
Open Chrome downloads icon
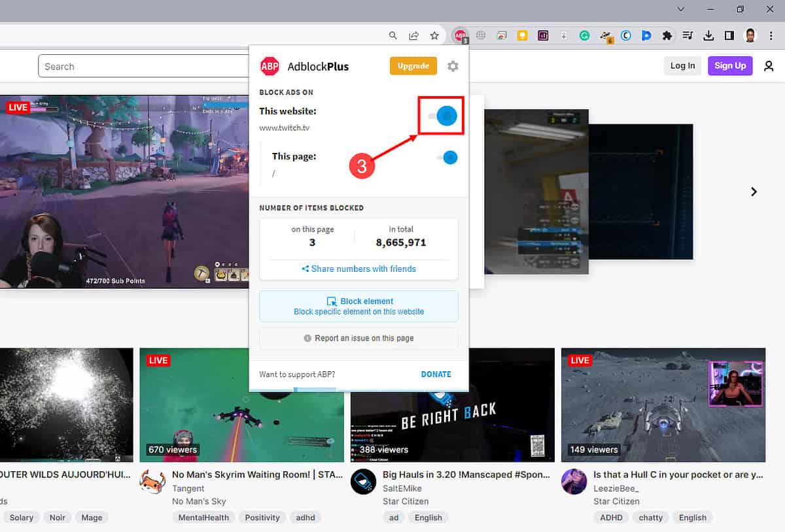coord(708,36)
